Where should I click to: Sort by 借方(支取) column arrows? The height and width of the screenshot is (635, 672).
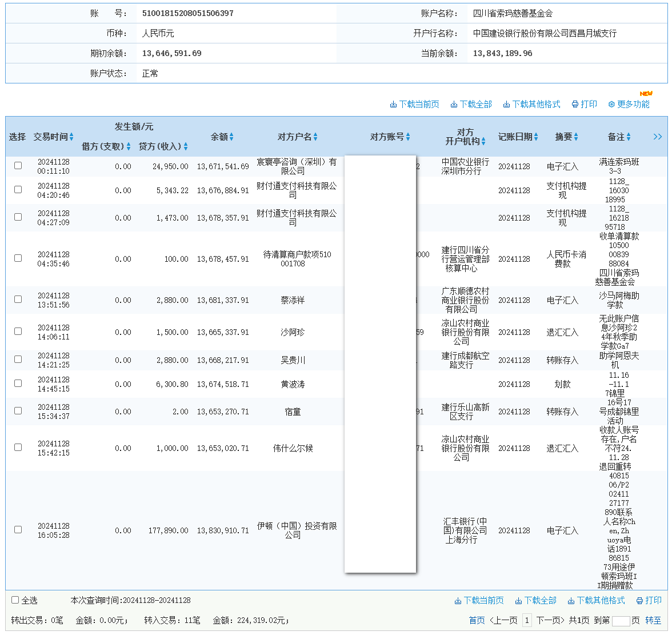[129, 147]
